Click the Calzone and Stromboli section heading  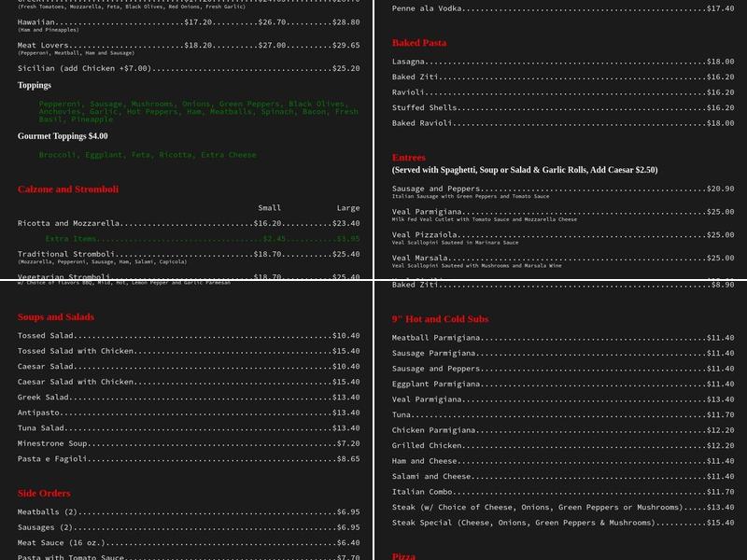click(x=68, y=189)
